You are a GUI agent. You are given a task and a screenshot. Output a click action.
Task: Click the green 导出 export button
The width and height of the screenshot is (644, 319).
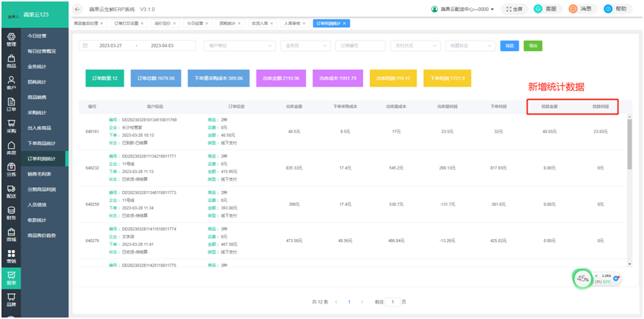533,46
